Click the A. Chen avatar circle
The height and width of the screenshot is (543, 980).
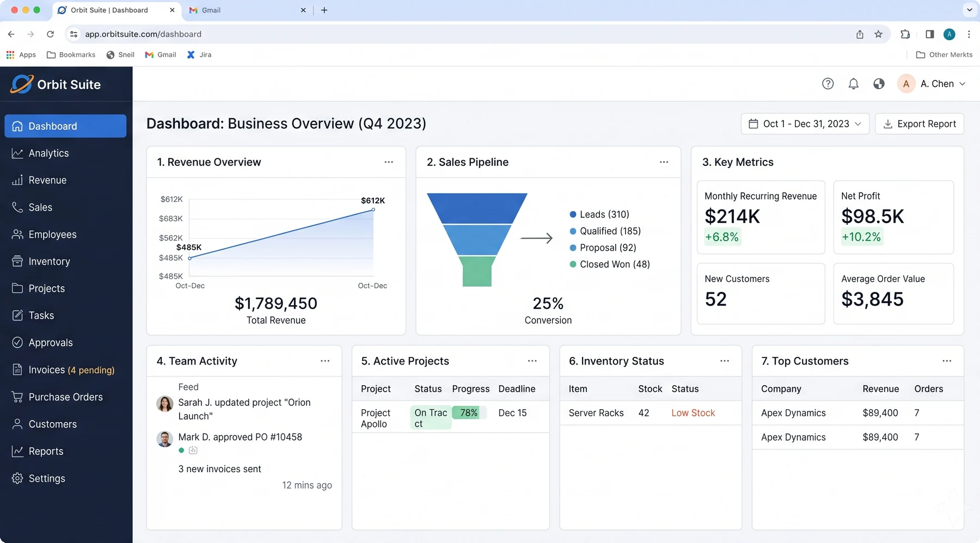coord(906,84)
